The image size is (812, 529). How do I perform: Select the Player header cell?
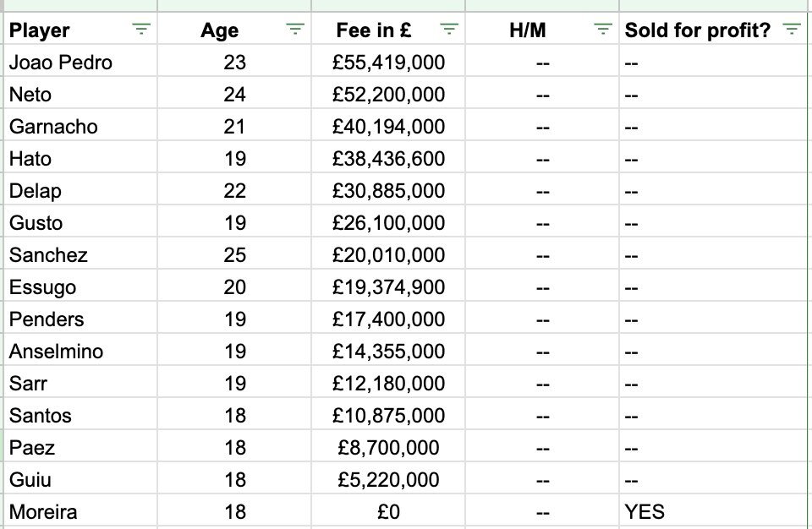(x=80, y=30)
